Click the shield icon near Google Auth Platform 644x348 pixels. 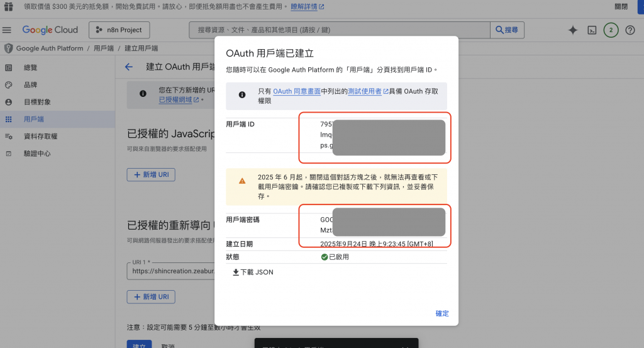click(9, 48)
